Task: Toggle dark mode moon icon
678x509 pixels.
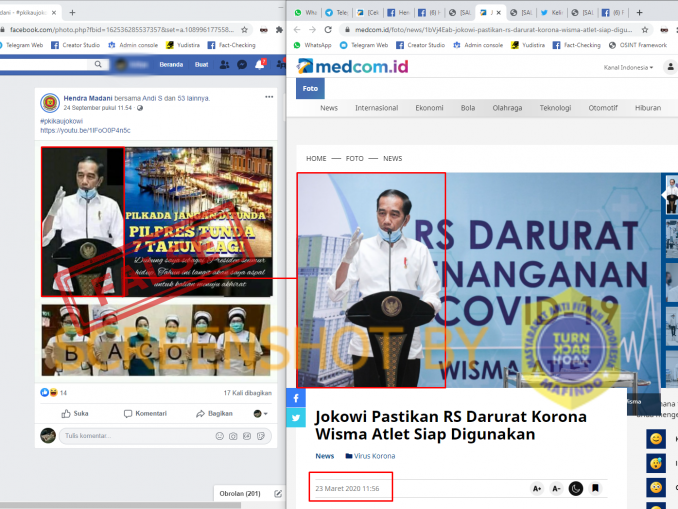Action: coord(576,489)
